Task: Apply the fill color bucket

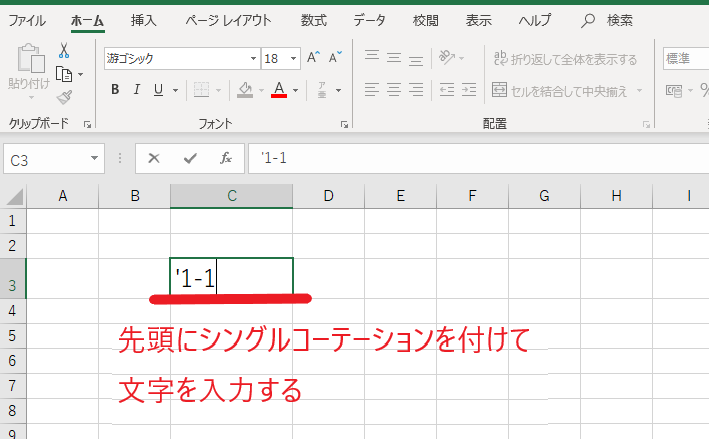Action: 245,90
